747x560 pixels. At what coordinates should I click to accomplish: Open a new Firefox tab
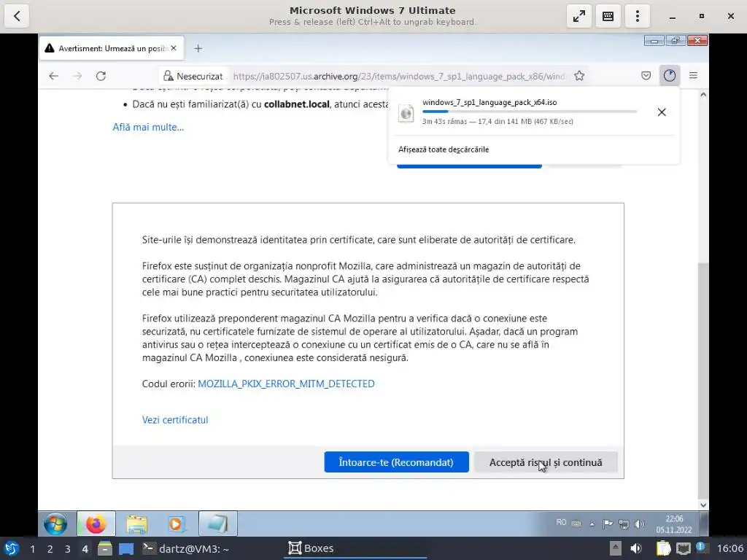pos(198,48)
